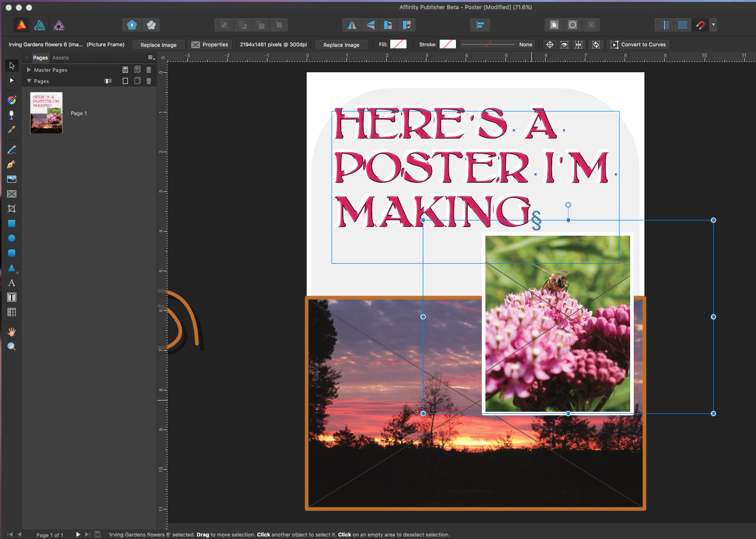Image resolution: width=756 pixels, height=539 pixels.
Task: Delete page trash icon in Pages row
Action: [x=149, y=81]
